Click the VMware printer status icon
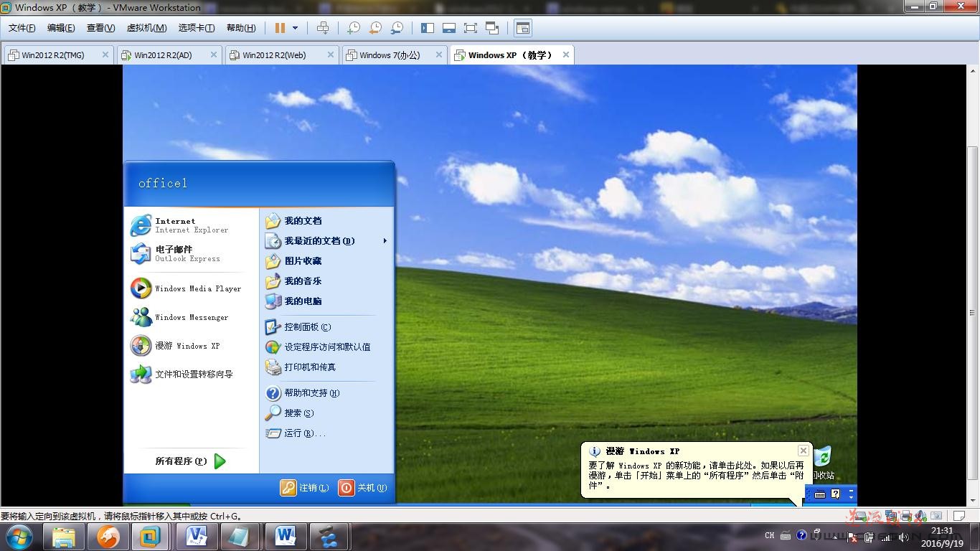 [x=906, y=516]
